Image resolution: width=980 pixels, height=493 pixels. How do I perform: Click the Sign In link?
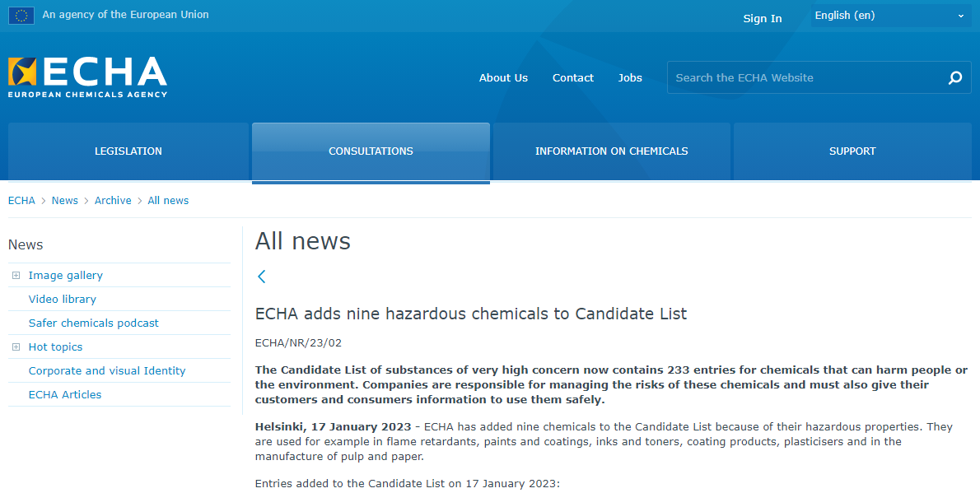click(762, 19)
